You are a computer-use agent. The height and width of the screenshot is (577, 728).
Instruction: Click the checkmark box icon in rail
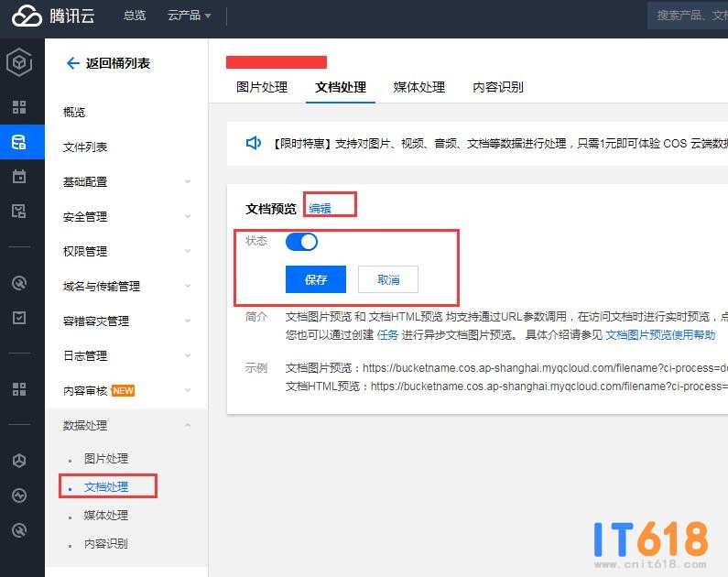tap(19, 318)
